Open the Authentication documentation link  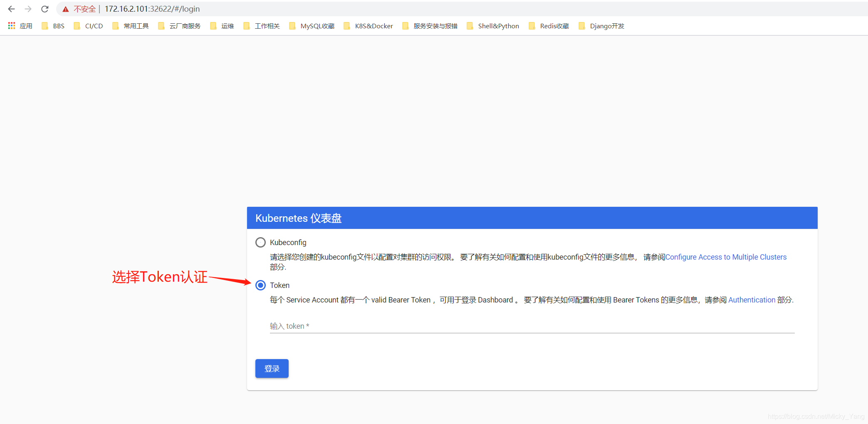(752, 300)
